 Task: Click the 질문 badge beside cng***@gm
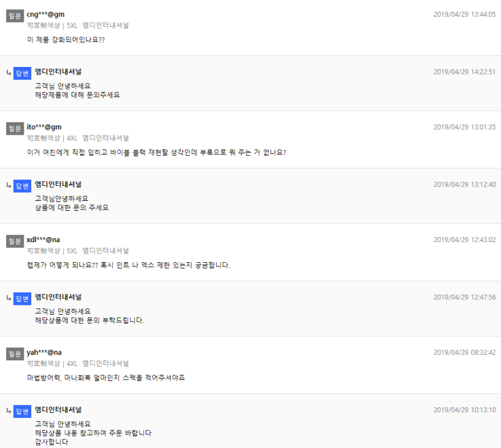[x=15, y=16]
